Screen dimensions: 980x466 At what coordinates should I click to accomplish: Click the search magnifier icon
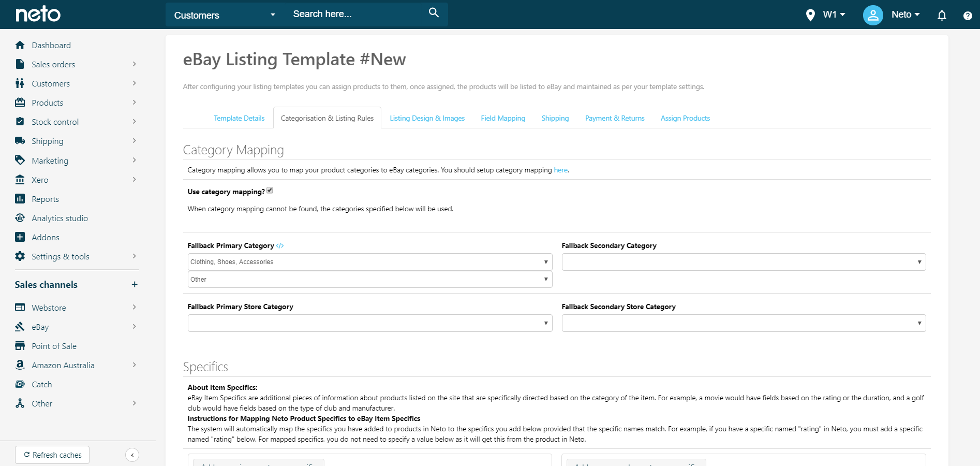click(434, 13)
